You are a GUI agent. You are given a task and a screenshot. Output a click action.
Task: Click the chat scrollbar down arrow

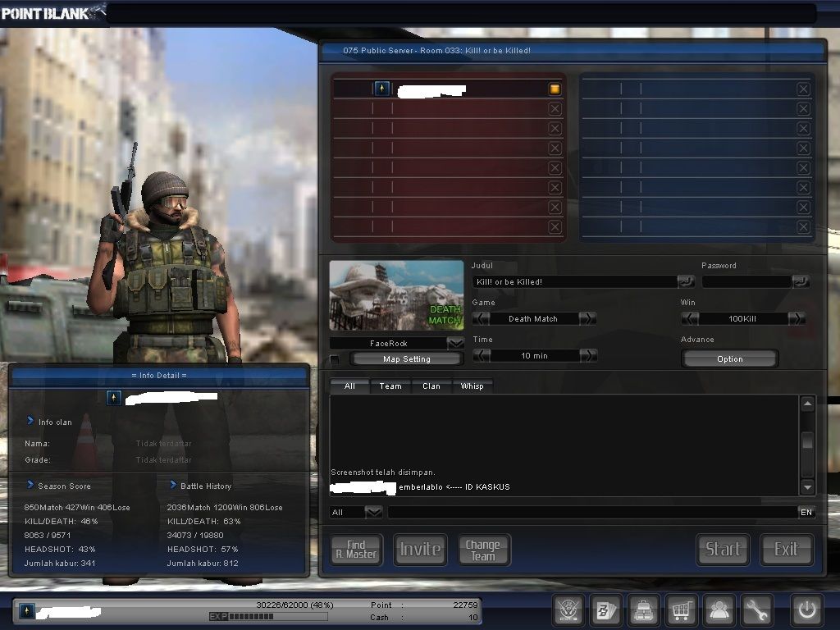coord(807,487)
